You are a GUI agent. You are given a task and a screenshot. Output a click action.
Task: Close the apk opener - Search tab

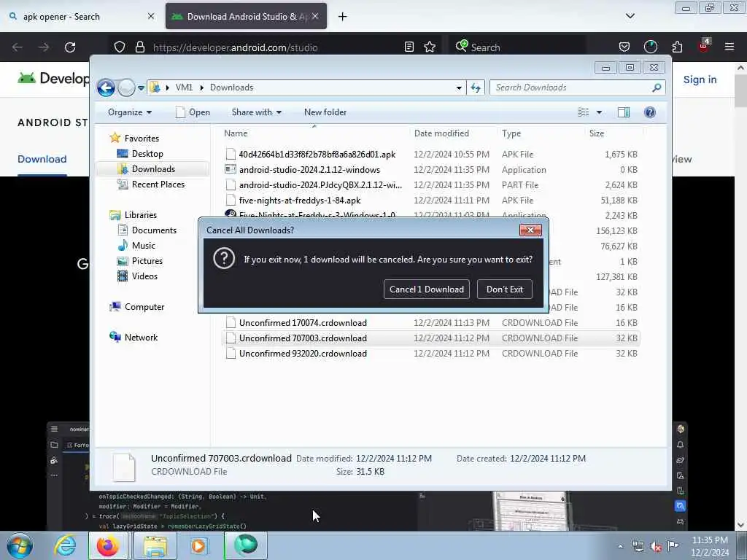(x=151, y=16)
